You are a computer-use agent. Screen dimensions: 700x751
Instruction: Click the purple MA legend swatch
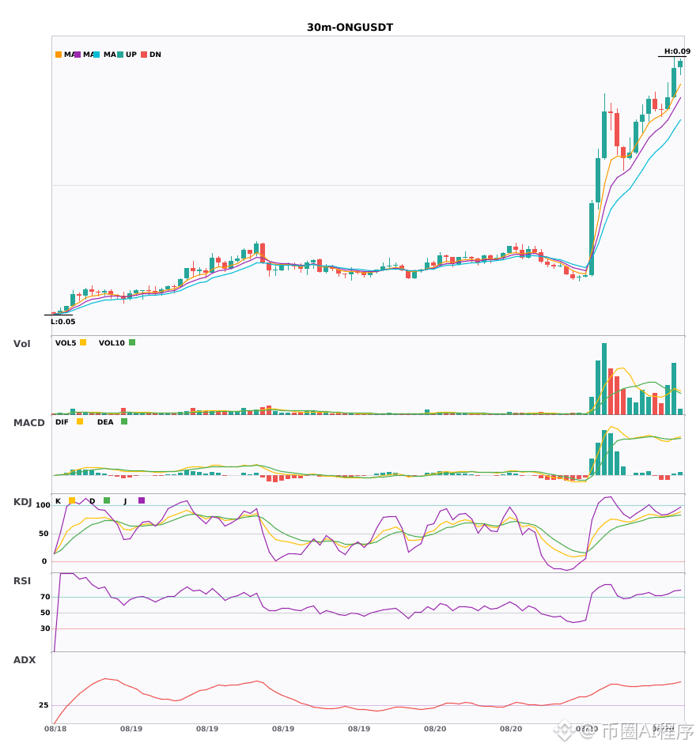[78, 55]
